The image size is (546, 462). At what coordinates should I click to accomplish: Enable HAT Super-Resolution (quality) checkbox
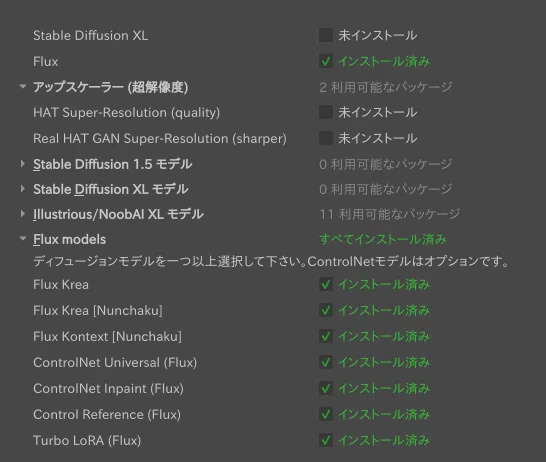(x=326, y=112)
